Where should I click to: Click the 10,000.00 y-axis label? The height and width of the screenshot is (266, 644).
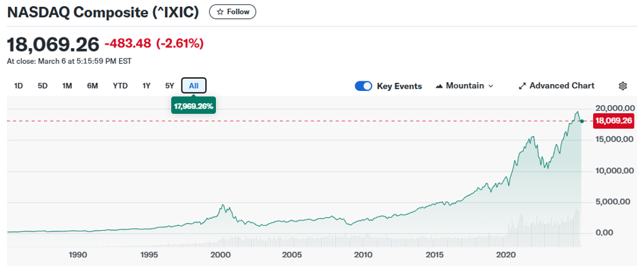(614, 171)
